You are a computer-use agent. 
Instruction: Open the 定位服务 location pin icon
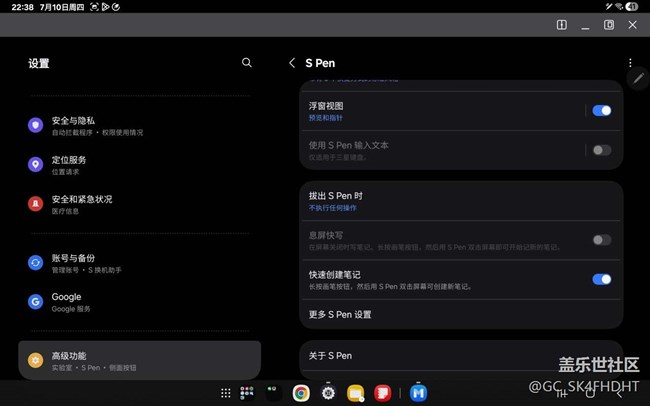click(x=36, y=165)
